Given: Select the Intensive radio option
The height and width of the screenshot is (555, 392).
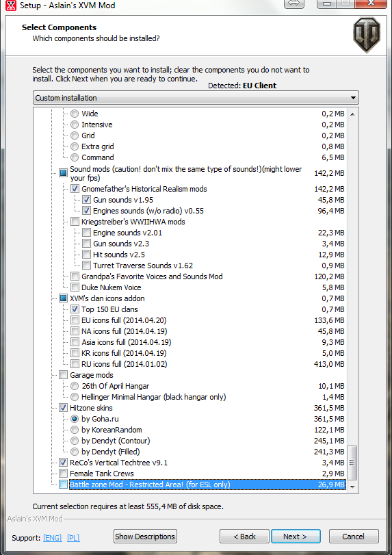Looking at the screenshot, I should (75, 125).
